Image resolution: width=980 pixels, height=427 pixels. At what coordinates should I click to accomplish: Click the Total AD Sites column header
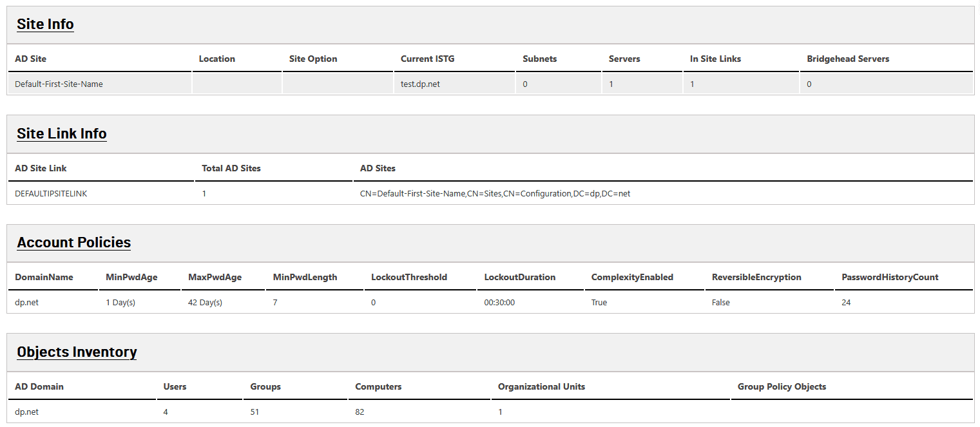point(231,168)
